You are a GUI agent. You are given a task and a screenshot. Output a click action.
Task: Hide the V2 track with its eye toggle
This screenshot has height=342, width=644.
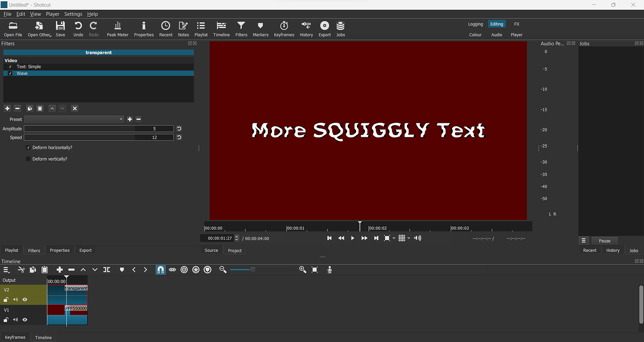[x=24, y=299]
